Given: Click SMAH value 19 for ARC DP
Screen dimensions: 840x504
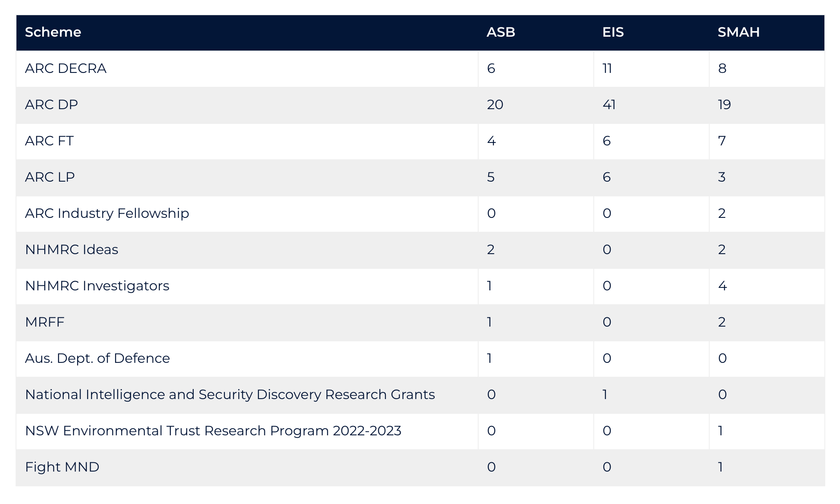Looking at the screenshot, I should pyautogui.click(x=724, y=105).
